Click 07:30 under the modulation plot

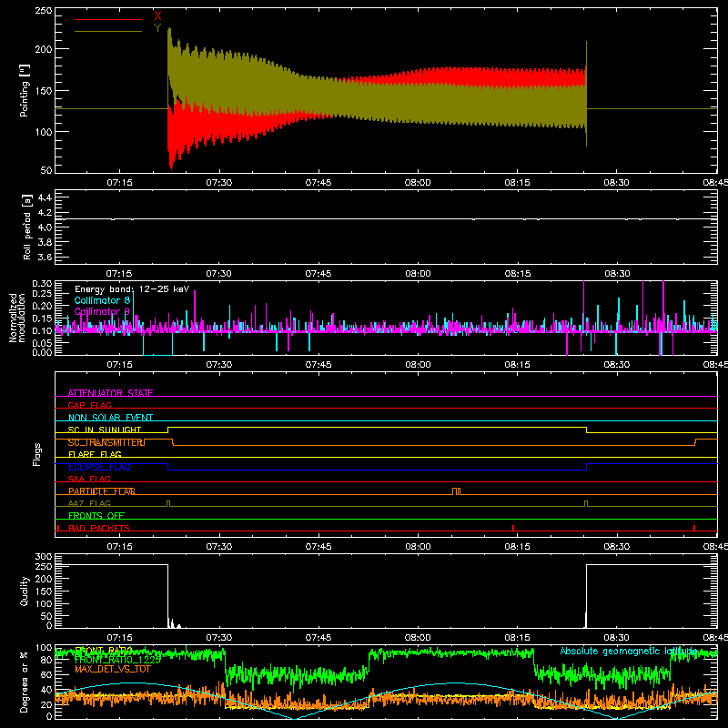[218, 365]
